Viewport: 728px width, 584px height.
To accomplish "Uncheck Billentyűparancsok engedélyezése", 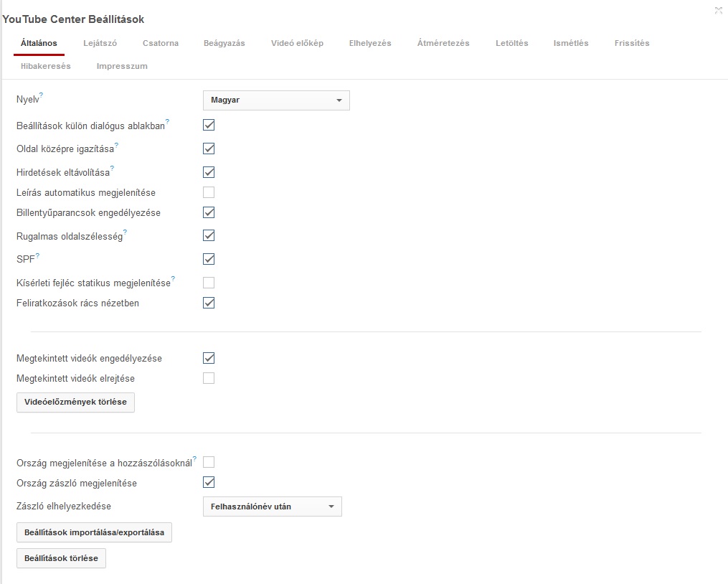I will [x=209, y=212].
